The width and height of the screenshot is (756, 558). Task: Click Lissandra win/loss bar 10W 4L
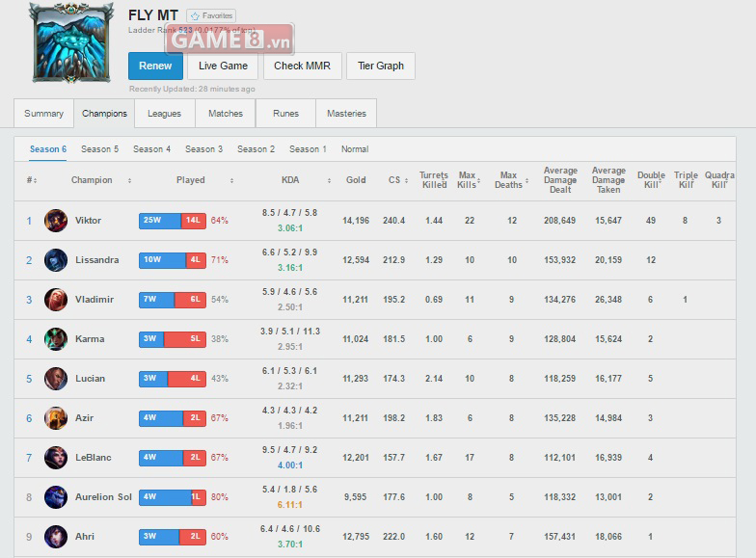[173, 260]
